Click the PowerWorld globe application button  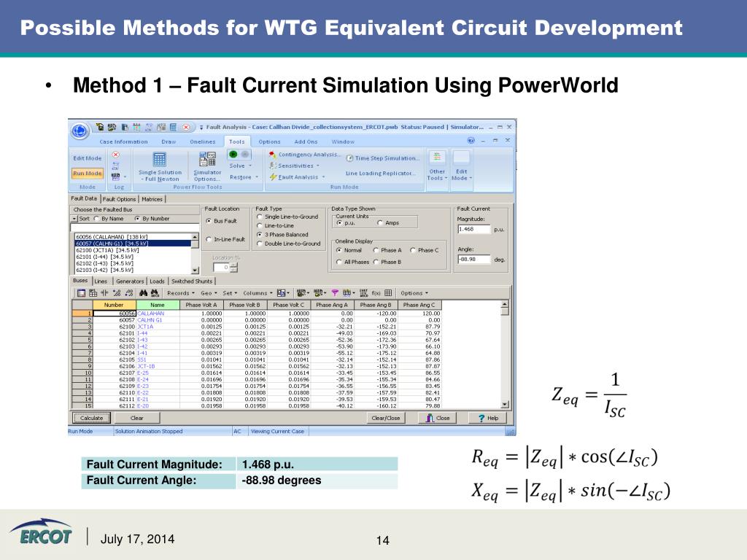click(80, 131)
